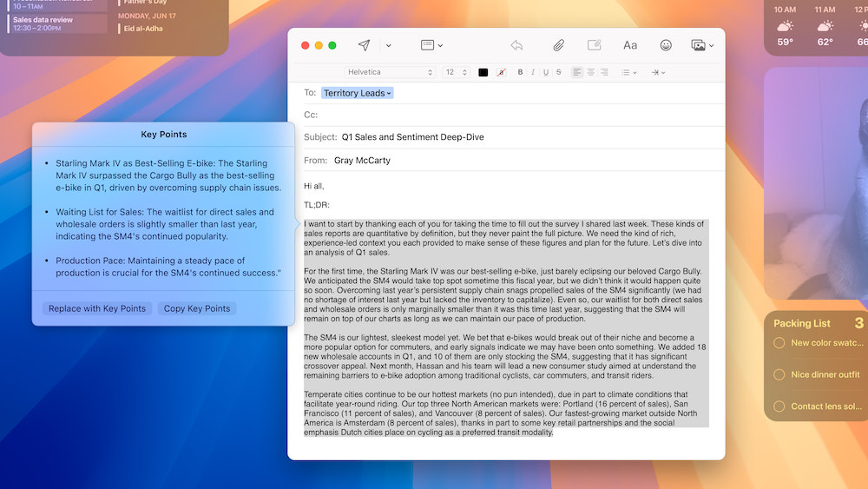Click the markup compose icon

click(595, 45)
